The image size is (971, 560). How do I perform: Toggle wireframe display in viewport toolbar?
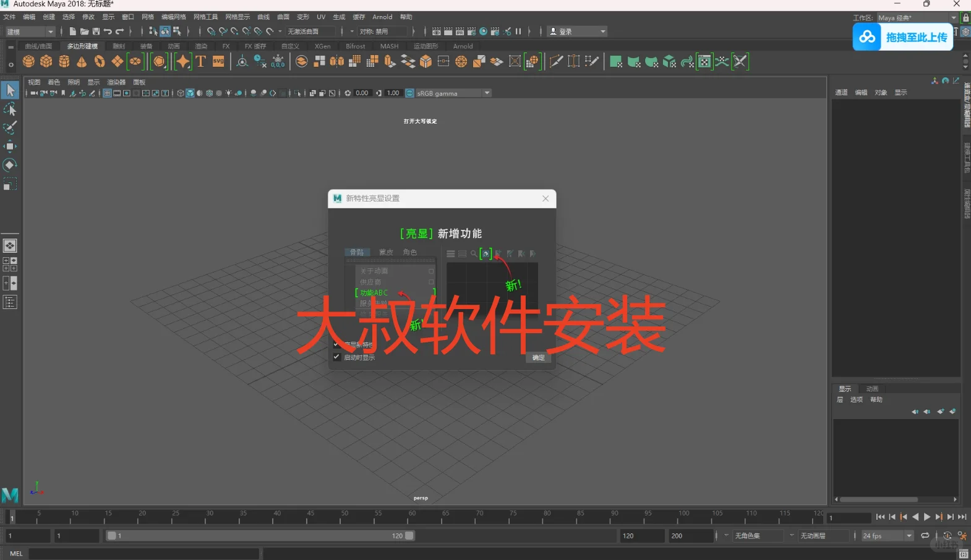pos(181,93)
